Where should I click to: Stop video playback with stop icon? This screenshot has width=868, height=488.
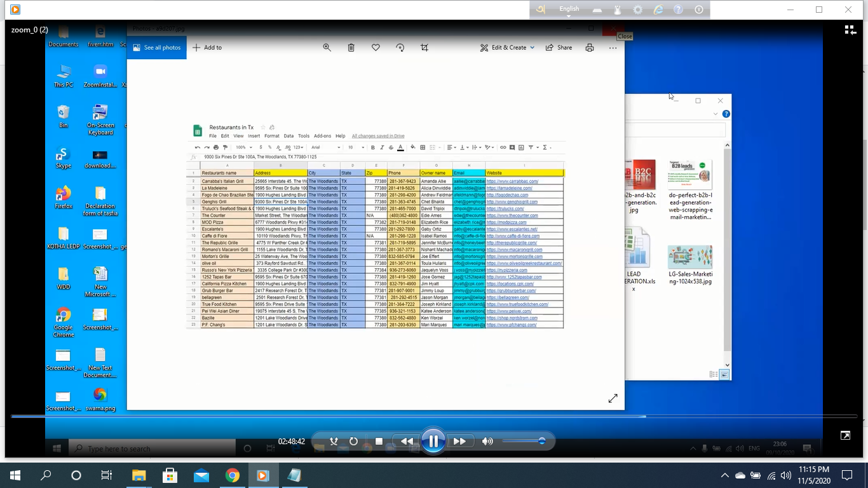[x=378, y=440]
